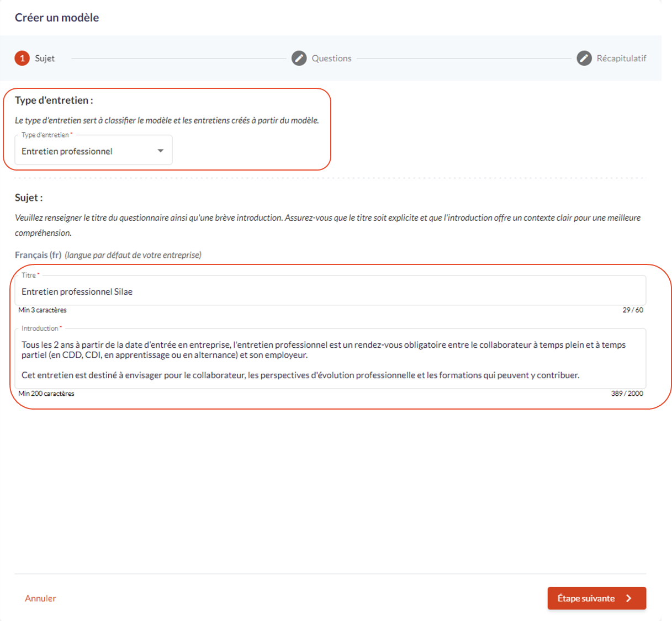Click the '(langue par défaut de votre entreprise)' note
The width and height of the screenshot is (672, 621).
133,255
